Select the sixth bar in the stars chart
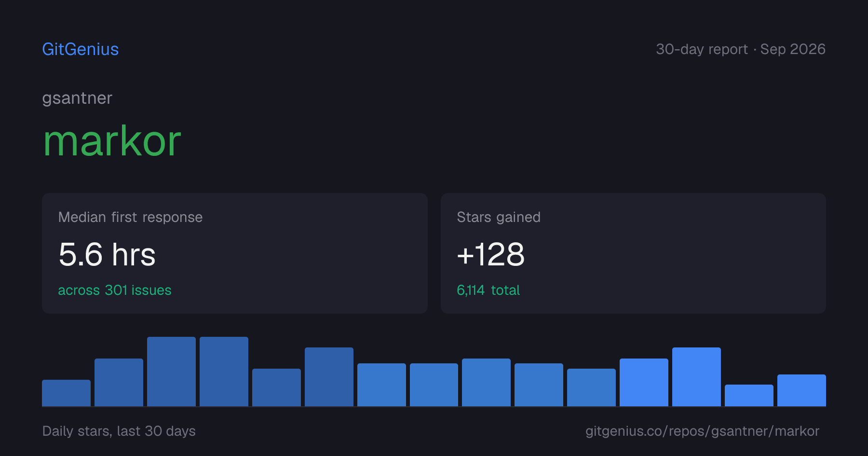 329,377
